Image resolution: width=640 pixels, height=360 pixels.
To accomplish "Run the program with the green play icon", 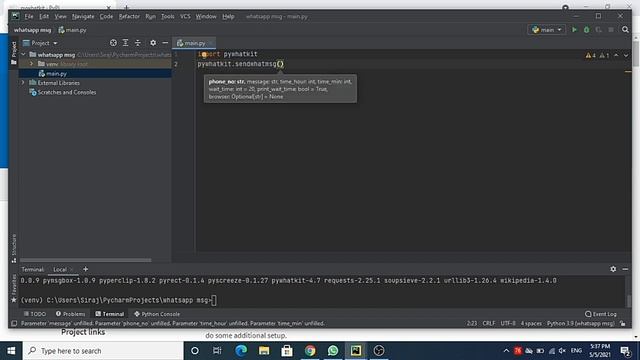I will (x=574, y=30).
